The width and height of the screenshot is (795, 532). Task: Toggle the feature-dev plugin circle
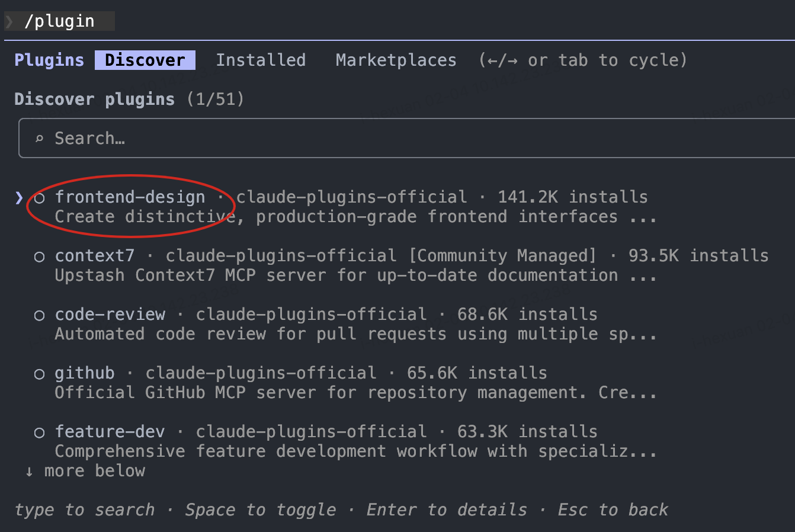(x=39, y=432)
